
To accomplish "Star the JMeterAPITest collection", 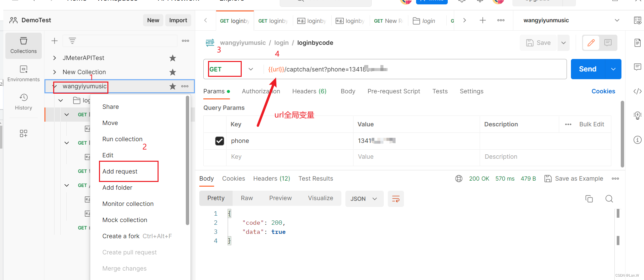I will pos(173,58).
